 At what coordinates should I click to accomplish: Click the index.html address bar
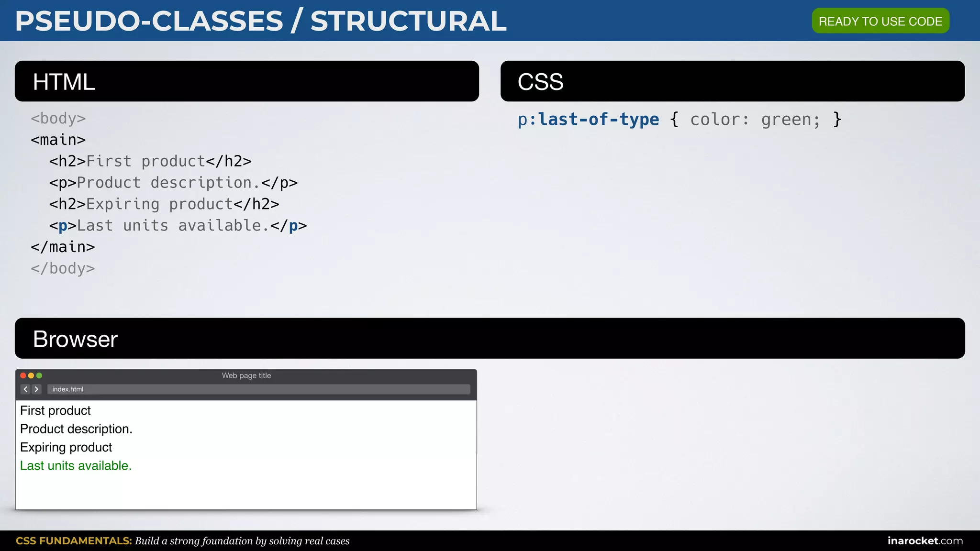258,389
